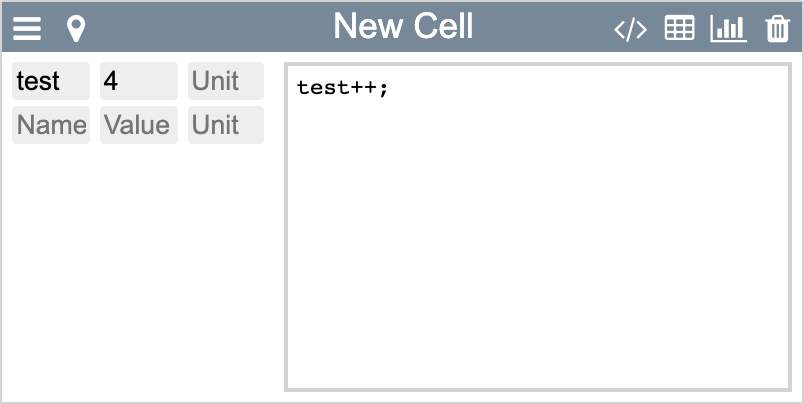Open the hamburger menu
Viewport: 804px width, 404px height.
pos(27,29)
